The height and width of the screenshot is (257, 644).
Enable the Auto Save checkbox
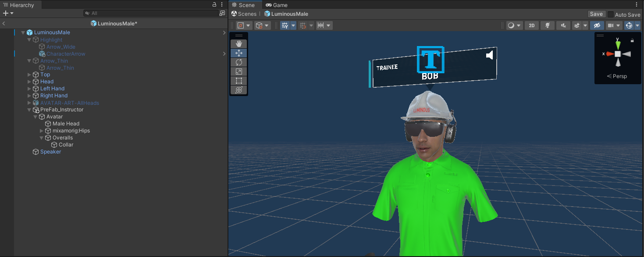[611, 14]
